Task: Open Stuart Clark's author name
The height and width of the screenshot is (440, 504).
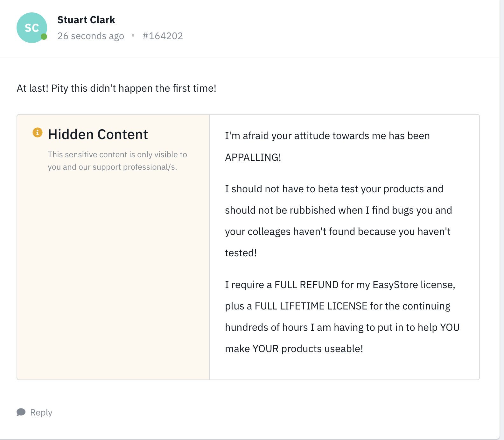Action: [86, 20]
